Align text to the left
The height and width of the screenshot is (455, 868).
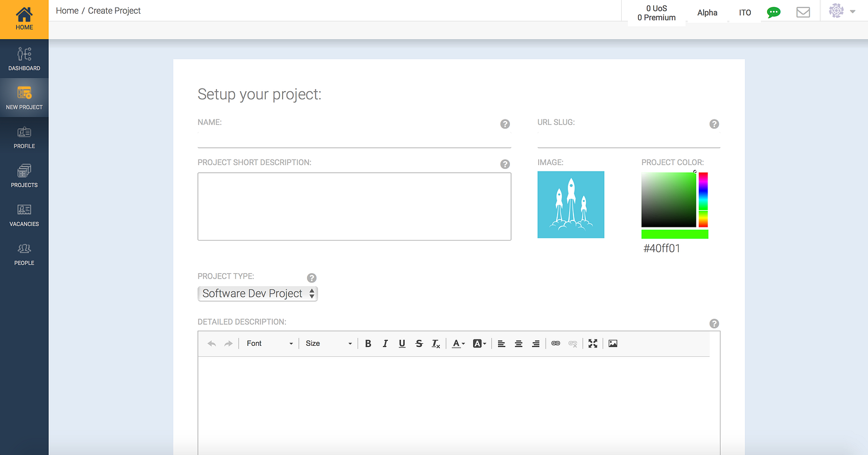[x=501, y=344]
